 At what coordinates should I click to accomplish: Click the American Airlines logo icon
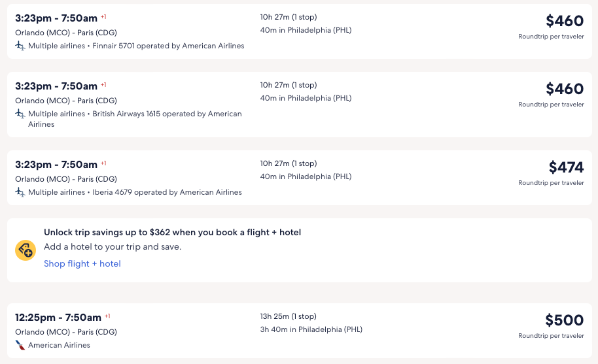coord(20,345)
